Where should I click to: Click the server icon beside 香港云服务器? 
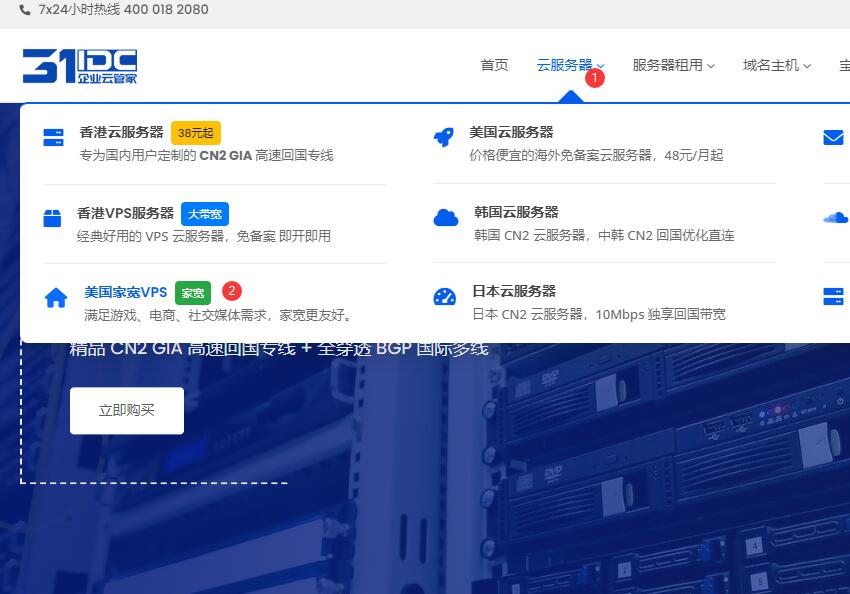point(53,137)
